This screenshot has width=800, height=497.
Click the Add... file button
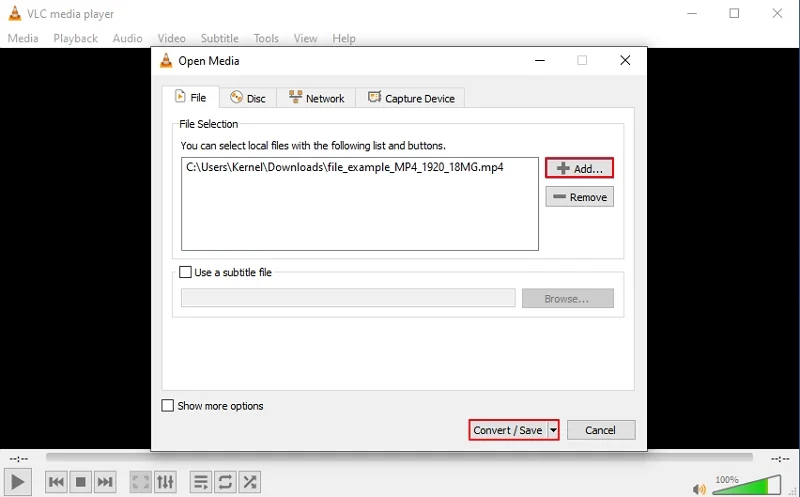(579, 168)
